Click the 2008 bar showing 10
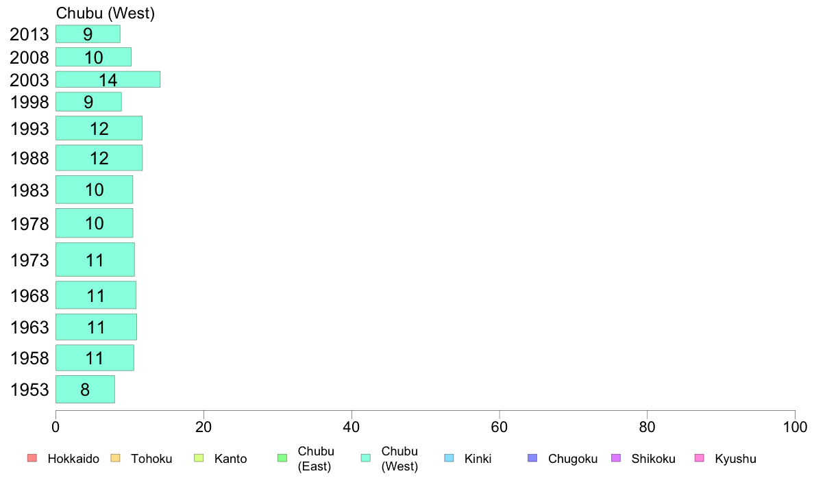Image resolution: width=814 pixels, height=504 pixels. click(93, 57)
